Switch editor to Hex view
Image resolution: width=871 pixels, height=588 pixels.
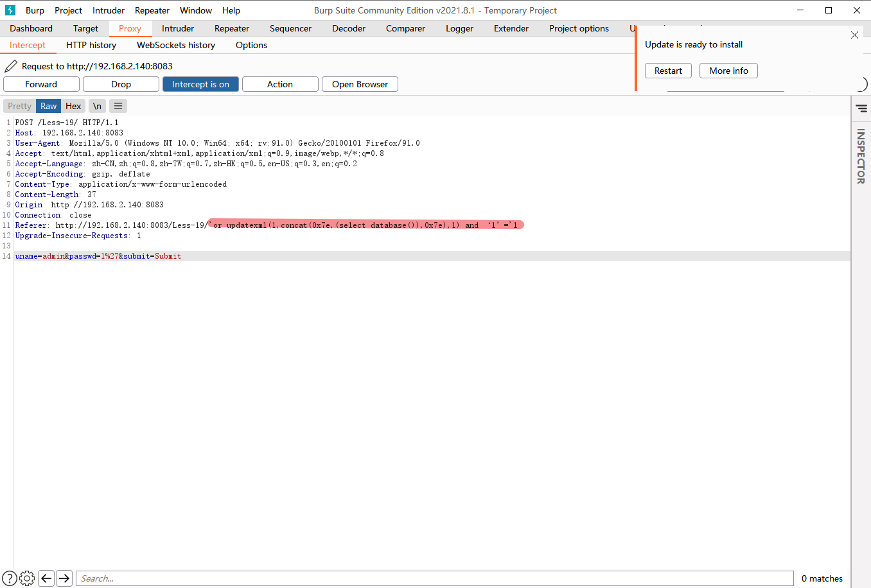point(73,106)
